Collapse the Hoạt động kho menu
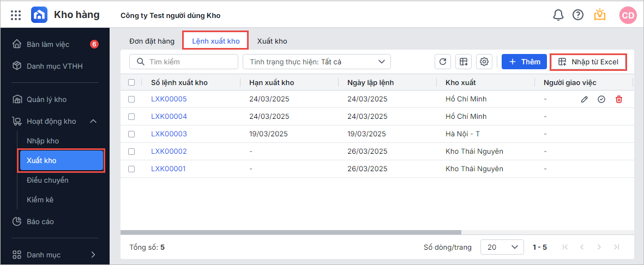The width and height of the screenshot is (644, 265). (93, 121)
